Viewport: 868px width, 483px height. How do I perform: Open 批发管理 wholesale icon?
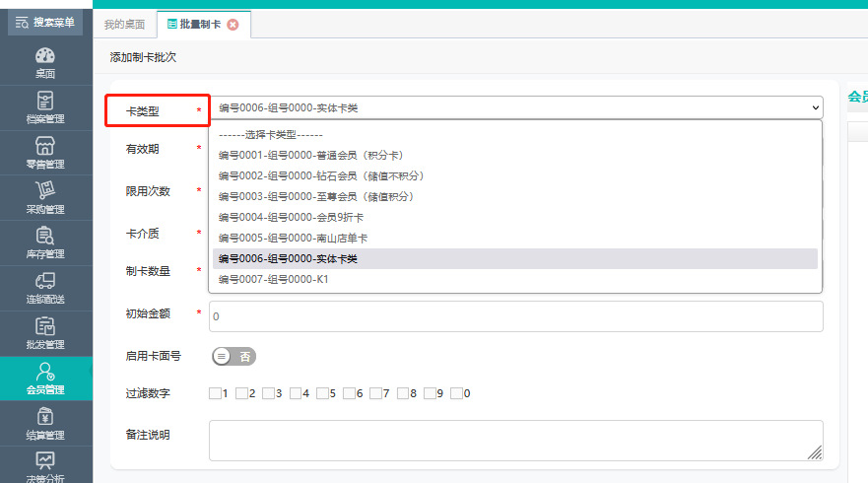point(45,326)
